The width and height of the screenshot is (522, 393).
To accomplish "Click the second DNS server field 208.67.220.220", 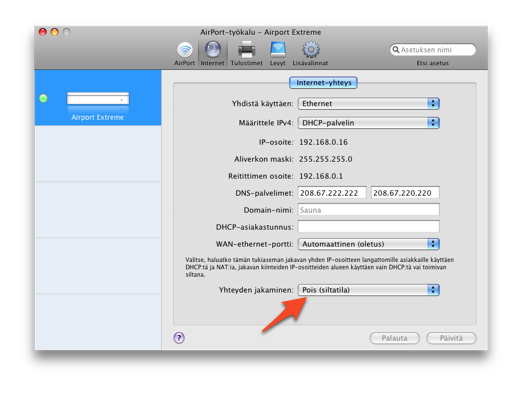I will [x=405, y=193].
